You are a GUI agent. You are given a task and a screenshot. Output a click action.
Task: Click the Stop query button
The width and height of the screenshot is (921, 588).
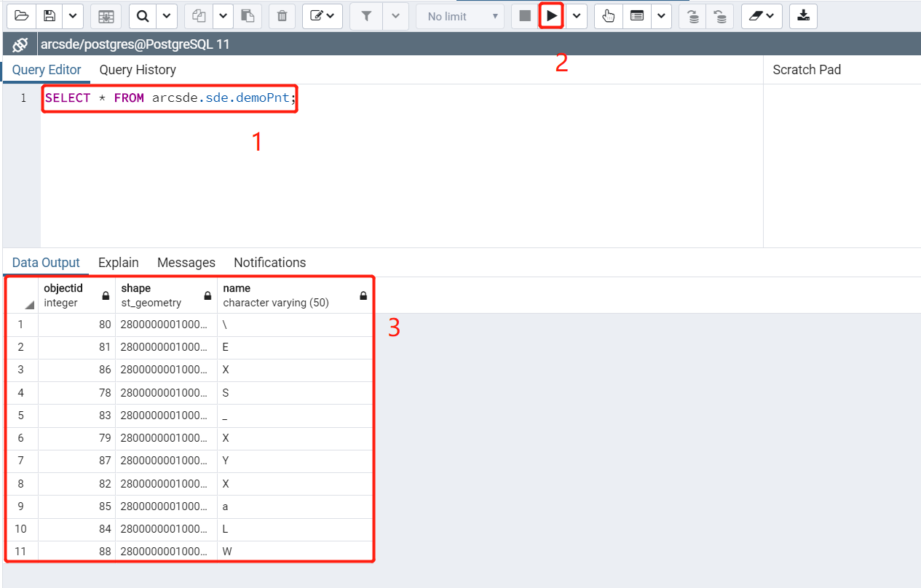point(525,15)
